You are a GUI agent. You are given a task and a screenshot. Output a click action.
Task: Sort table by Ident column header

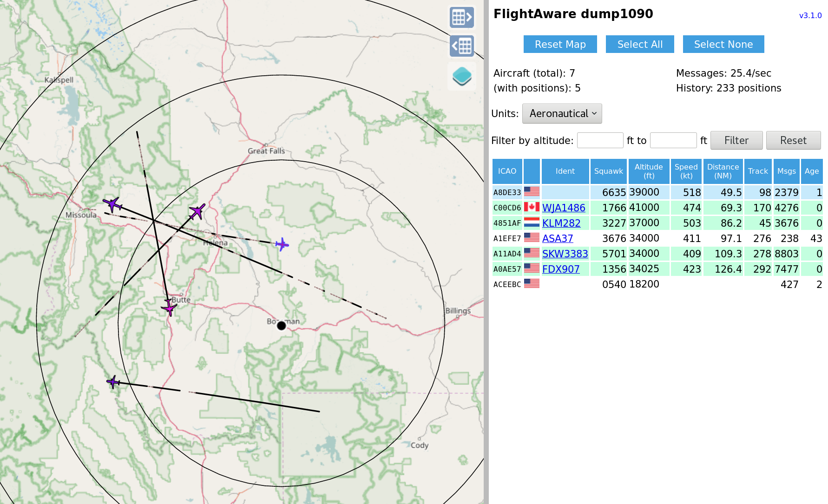565,171
